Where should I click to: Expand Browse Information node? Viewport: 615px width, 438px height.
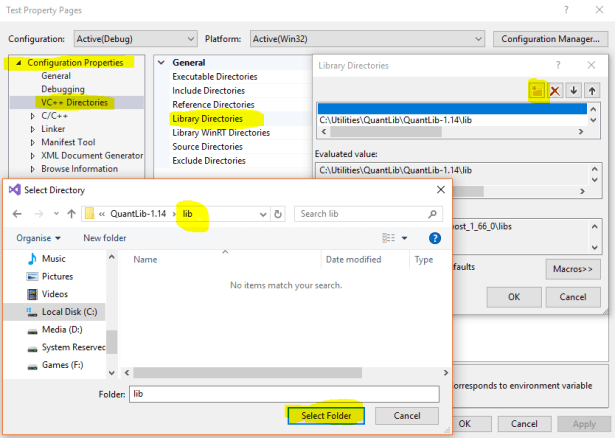[x=33, y=169]
